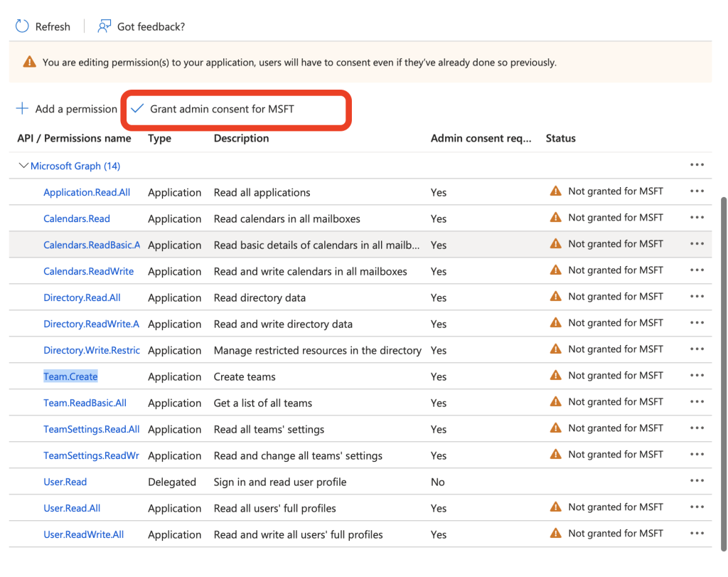
Task: Open the ellipsis menu for Team.ReadBasic.All row
Action: pyautogui.click(x=697, y=402)
